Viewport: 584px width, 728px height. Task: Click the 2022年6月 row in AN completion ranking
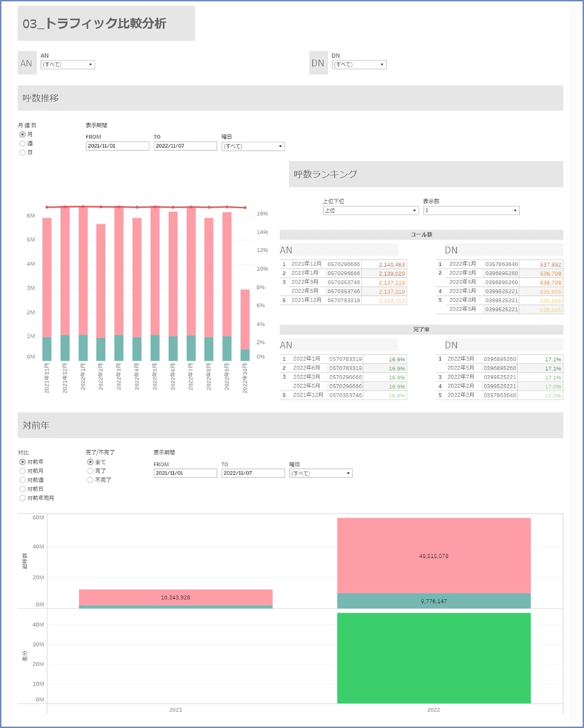tap(343, 368)
